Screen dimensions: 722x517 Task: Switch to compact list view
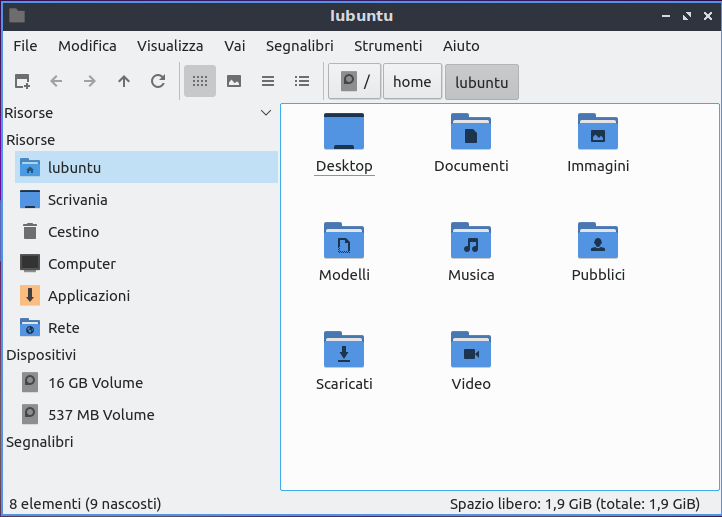(268, 81)
